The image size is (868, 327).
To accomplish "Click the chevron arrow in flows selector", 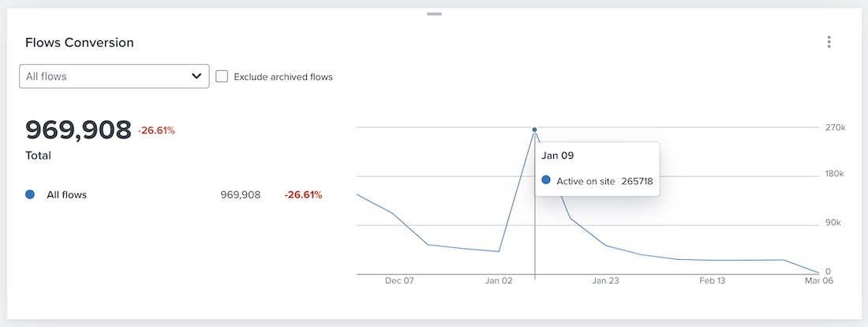I will click(196, 77).
